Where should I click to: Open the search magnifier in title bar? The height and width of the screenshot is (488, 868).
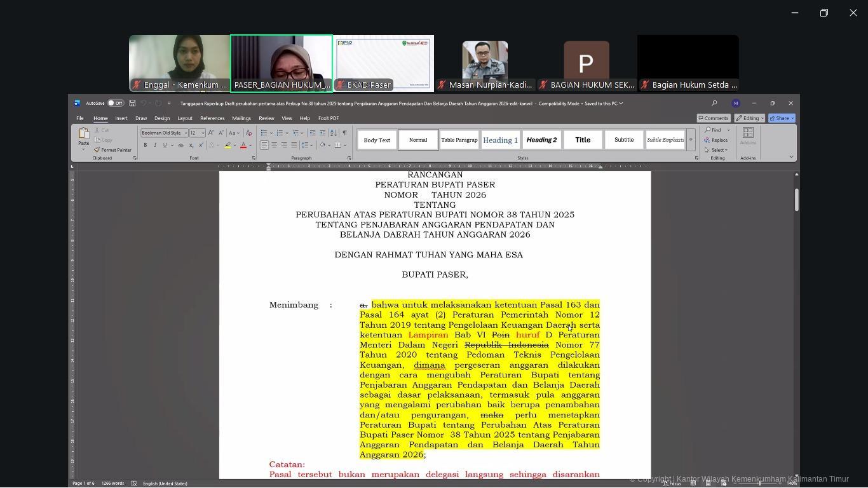pos(714,103)
